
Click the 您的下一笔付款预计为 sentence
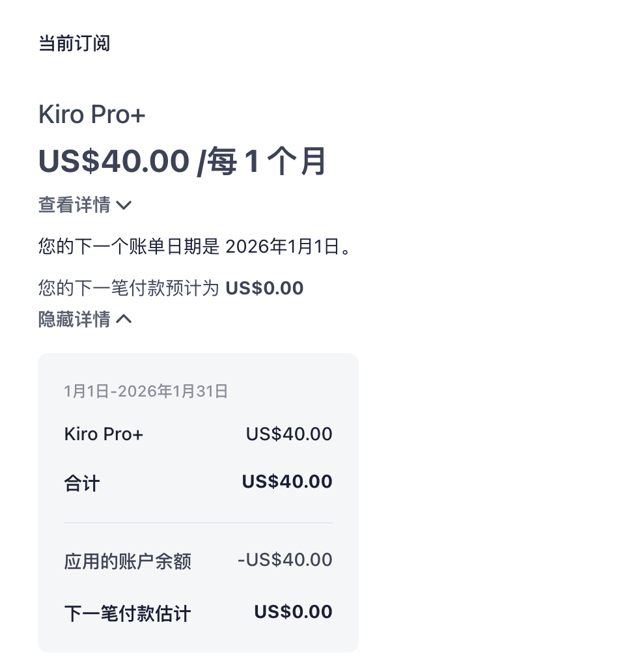click(171, 288)
